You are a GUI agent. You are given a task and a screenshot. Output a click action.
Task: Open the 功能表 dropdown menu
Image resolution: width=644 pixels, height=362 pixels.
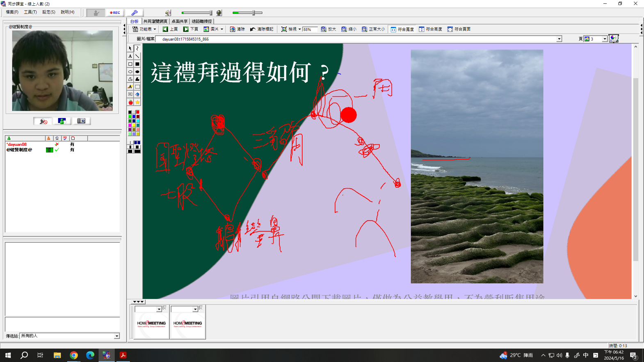[144, 29]
